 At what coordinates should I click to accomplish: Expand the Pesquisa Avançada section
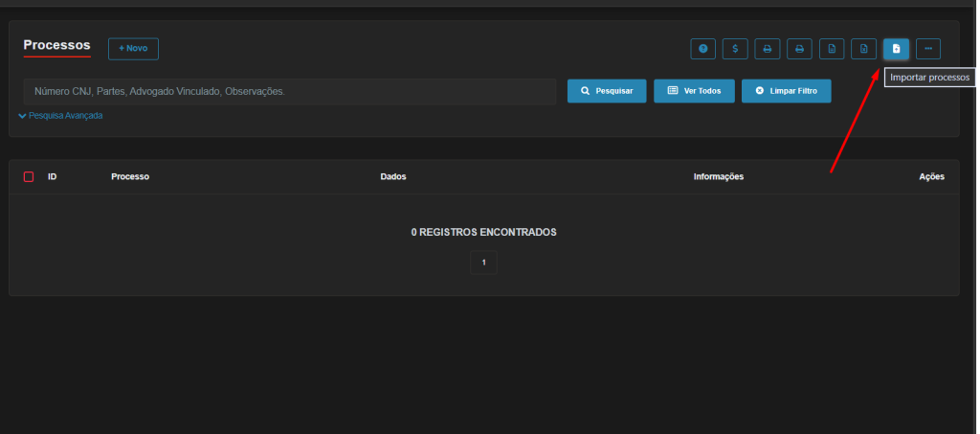pyautogui.click(x=60, y=116)
